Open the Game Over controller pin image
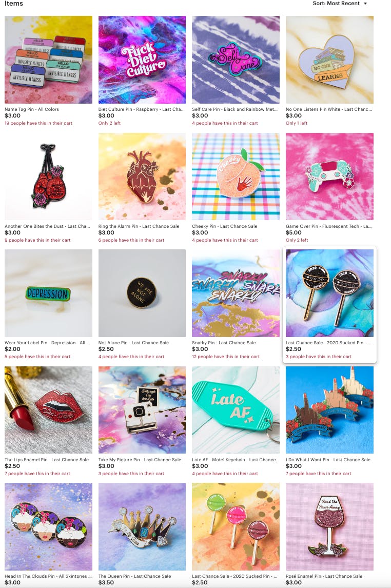 tap(329, 177)
